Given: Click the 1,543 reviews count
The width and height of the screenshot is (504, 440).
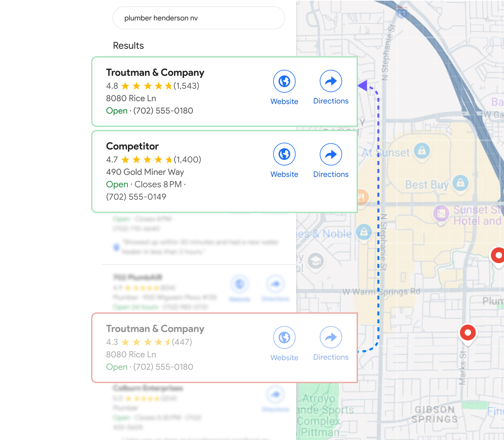Looking at the screenshot, I should 186,86.
